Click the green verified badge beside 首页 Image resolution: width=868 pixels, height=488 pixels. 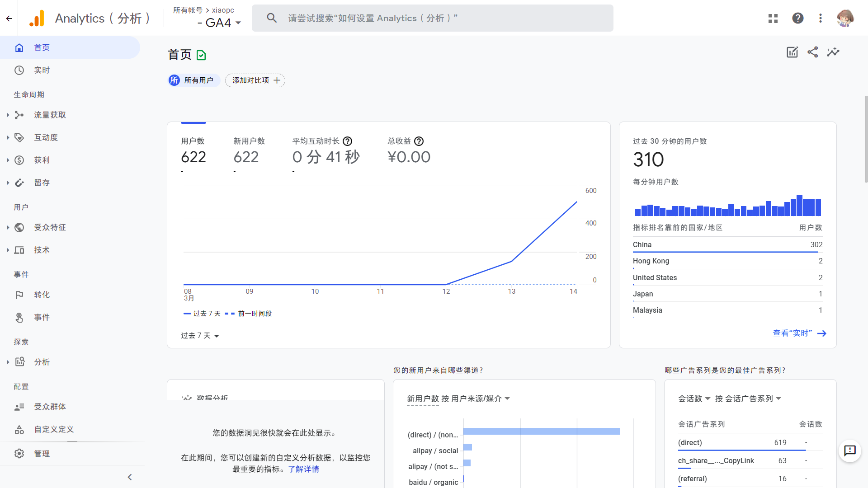(x=201, y=55)
